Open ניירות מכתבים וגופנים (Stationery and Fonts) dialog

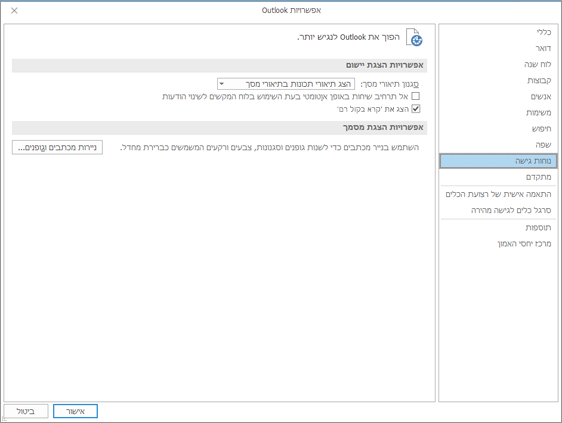57,147
